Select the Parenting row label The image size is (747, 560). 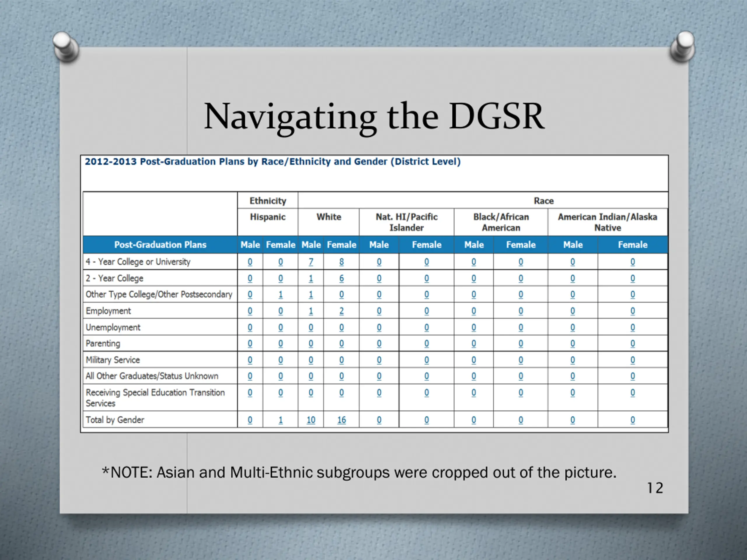coord(103,344)
